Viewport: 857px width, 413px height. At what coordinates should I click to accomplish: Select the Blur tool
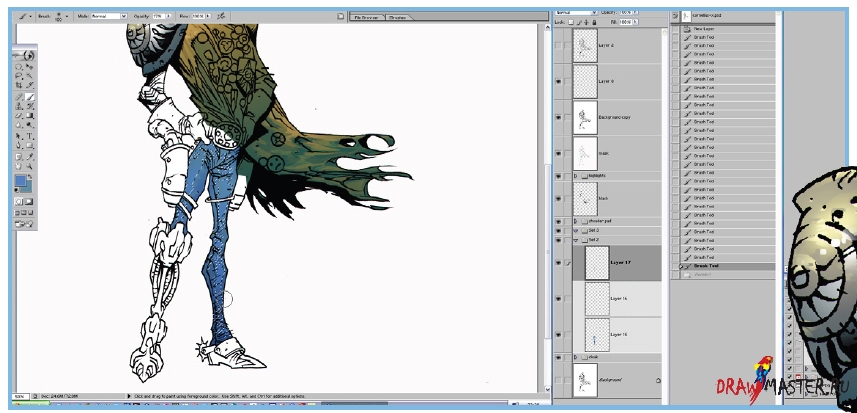click(19, 125)
